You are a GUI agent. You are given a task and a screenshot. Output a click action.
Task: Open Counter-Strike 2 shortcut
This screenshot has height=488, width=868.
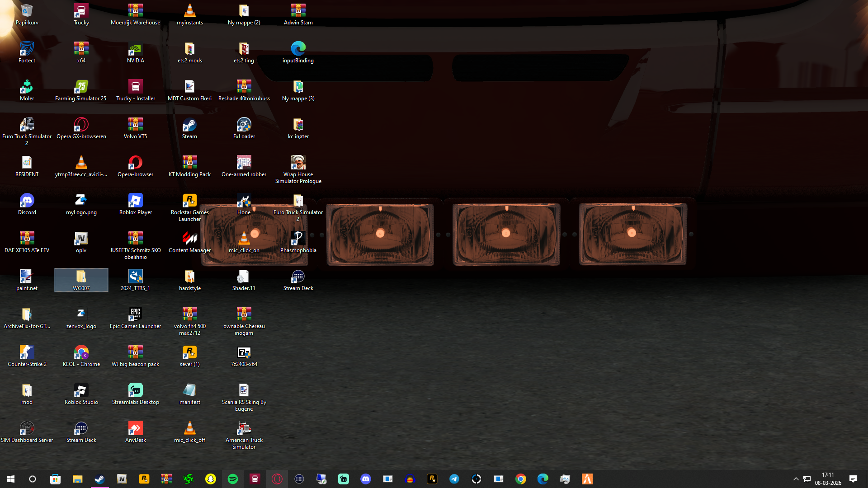pyautogui.click(x=27, y=353)
